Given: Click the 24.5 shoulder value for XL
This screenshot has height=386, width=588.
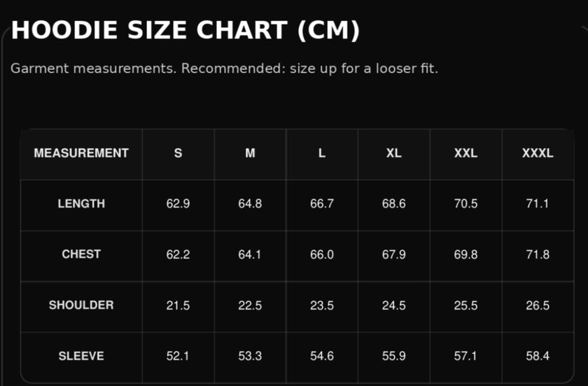Looking at the screenshot, I should [x=394, y=306].
